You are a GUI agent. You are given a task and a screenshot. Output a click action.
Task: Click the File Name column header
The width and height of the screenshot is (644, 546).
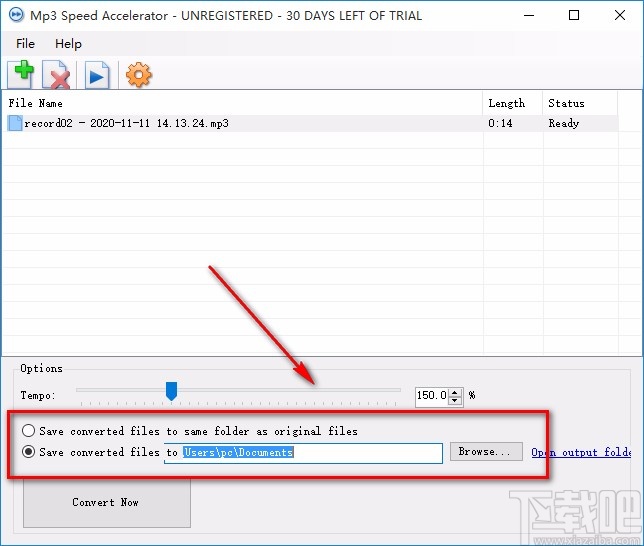click(x=242, y=103)
